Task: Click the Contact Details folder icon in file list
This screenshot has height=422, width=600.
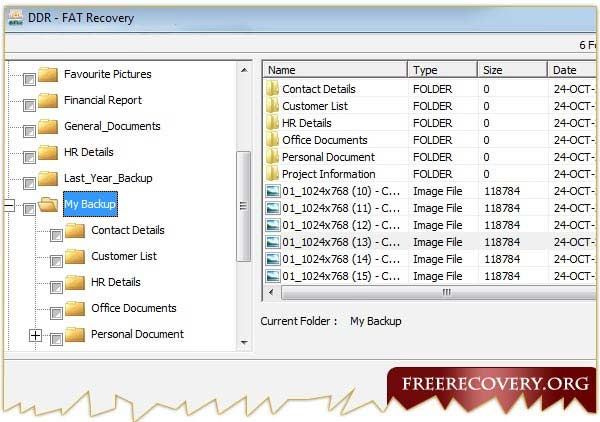Action: tap(272, 89)
